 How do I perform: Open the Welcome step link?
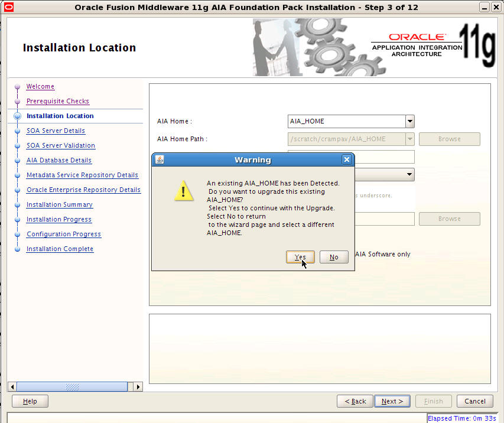(41, 86)
